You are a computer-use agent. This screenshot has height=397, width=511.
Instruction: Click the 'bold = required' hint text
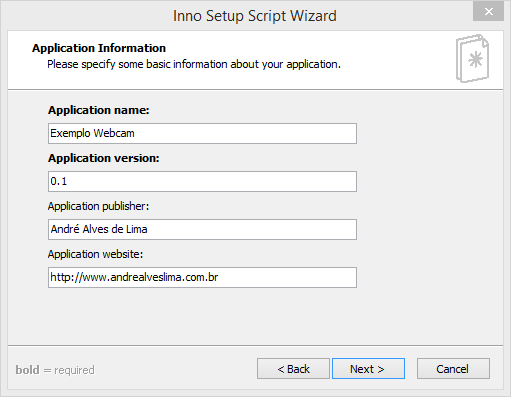tap(55, 370)
